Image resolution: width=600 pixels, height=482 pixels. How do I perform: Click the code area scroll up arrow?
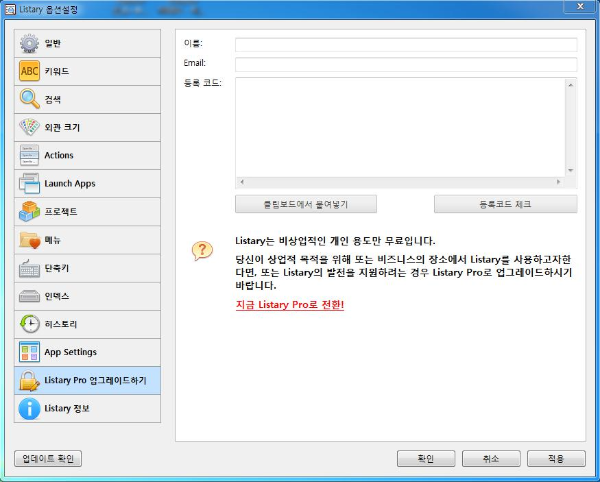point(571,85)
